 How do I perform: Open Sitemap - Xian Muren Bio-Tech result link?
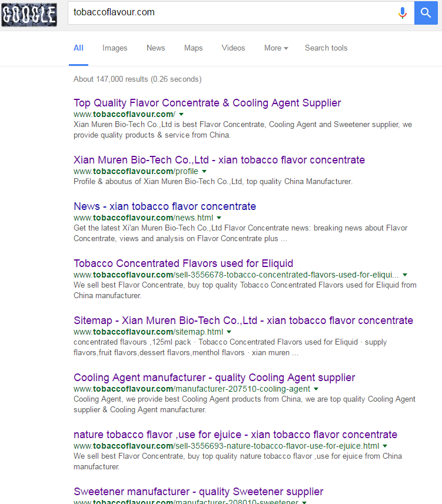(x=243, y=321)
